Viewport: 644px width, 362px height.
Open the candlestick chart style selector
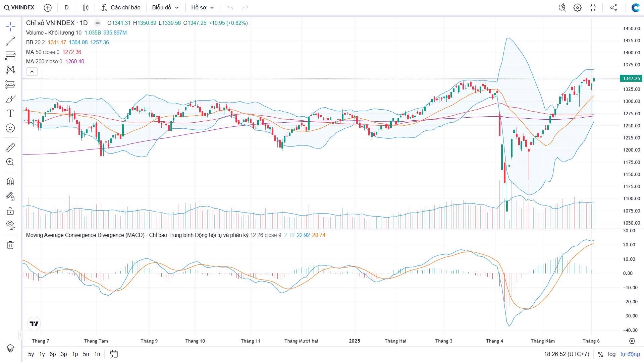86,7
